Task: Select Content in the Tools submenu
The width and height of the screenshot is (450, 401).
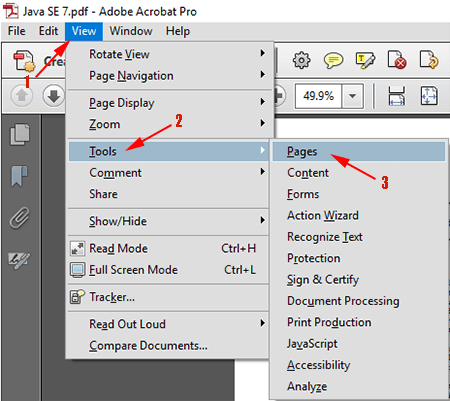Action: pos(359,173)
